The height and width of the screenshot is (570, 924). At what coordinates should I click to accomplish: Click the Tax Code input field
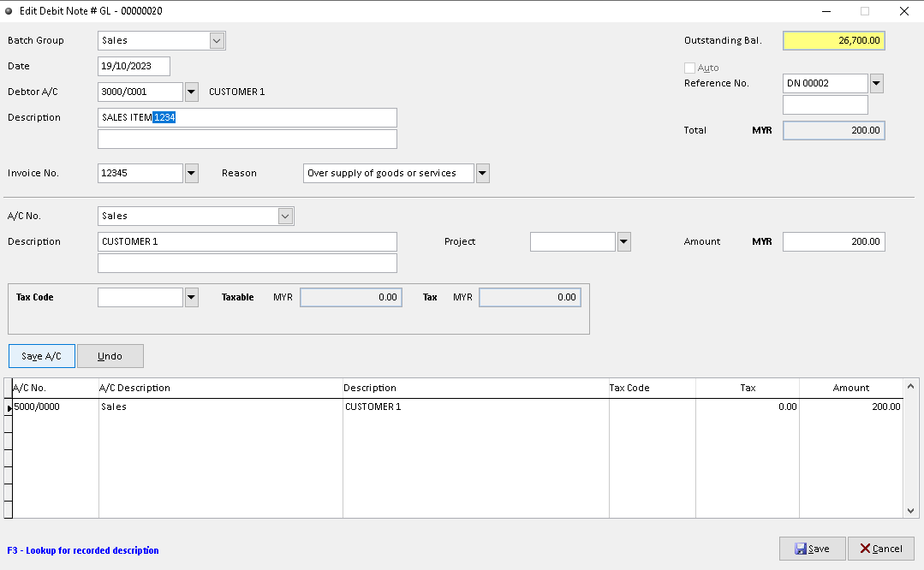click(x=140, y=297)
